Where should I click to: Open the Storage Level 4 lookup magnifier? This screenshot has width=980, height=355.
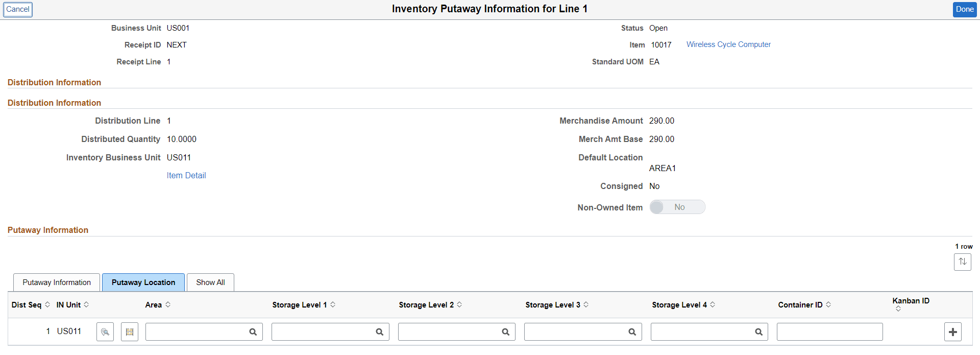tap(758, 332)
